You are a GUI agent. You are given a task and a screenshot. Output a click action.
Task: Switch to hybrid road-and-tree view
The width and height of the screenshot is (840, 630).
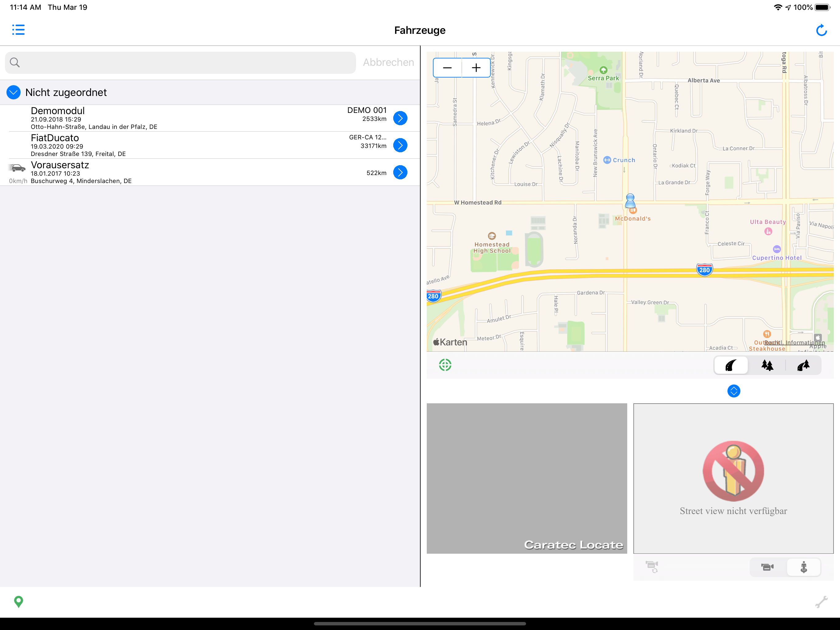(803, 365)
